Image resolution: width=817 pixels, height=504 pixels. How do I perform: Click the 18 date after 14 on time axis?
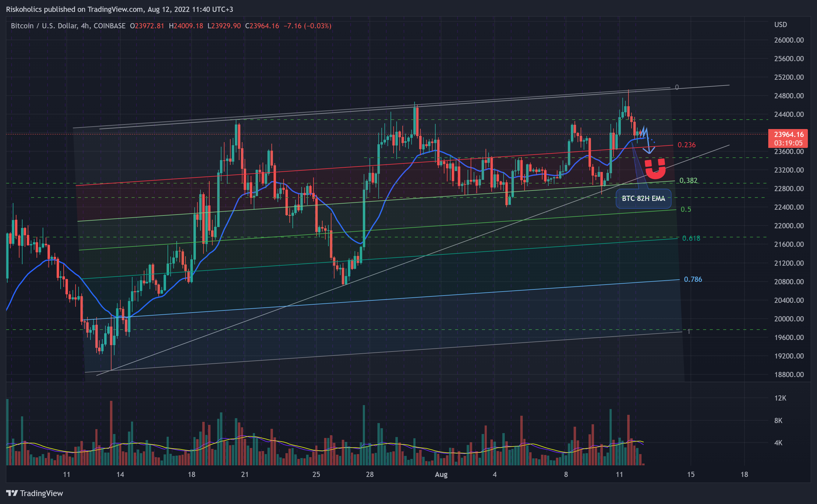click(192, 474)
